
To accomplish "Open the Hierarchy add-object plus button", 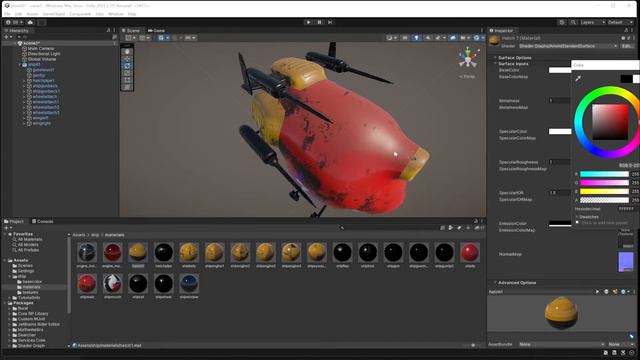I will [x=7, y=37].
